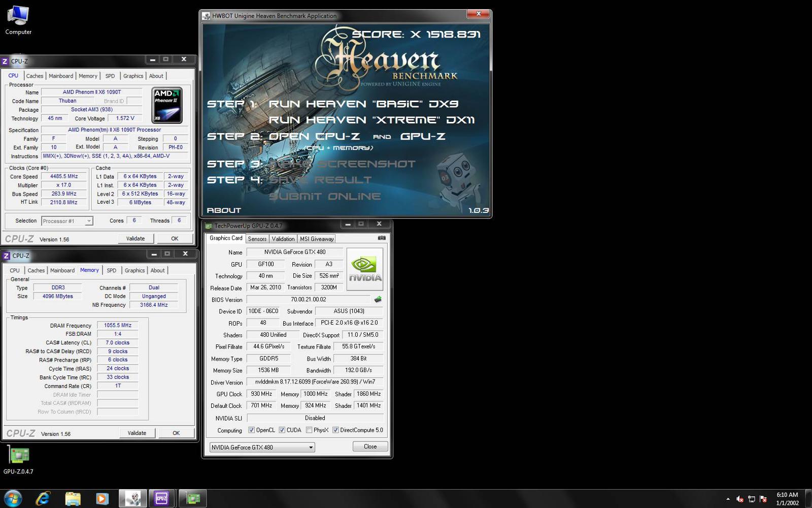This screenshot has width=812, height=508.
Task: Click the Show desktop strip on taskbar
Action: coord(808,499)
